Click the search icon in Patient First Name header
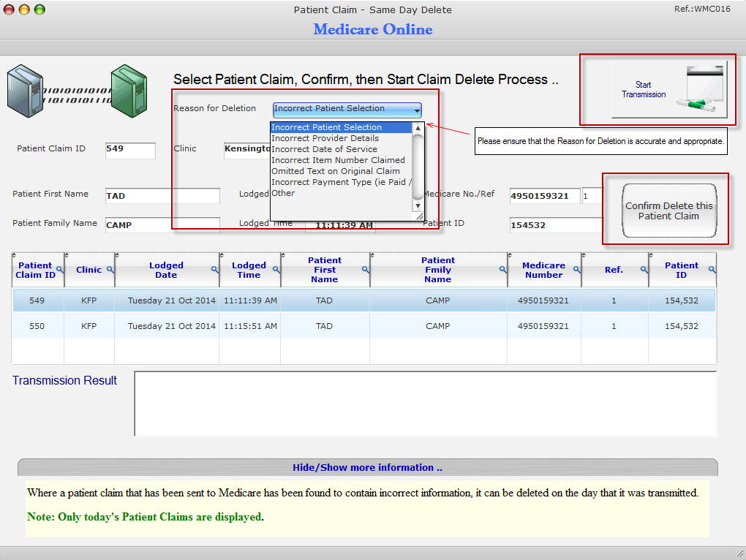Screen dimensions: 746x560 point(366,270)
